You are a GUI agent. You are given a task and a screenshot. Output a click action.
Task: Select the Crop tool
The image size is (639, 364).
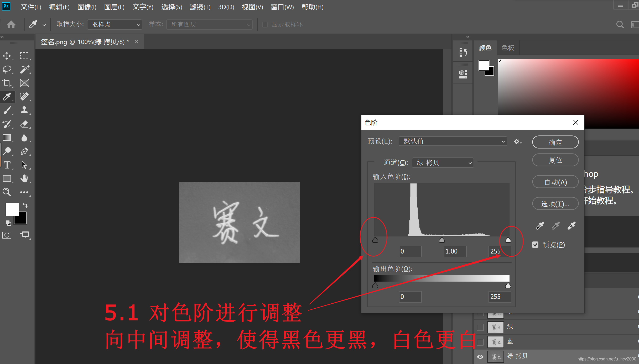7,83
